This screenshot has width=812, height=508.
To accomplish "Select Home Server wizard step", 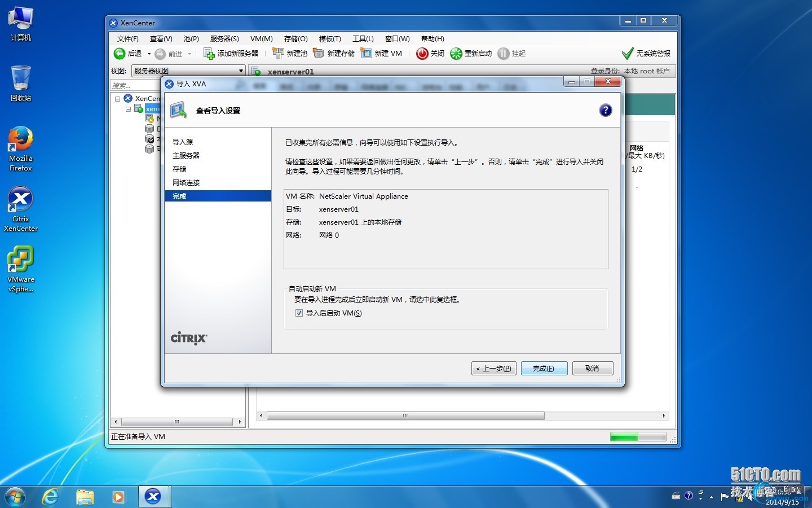I will click(x=186, y=156).
